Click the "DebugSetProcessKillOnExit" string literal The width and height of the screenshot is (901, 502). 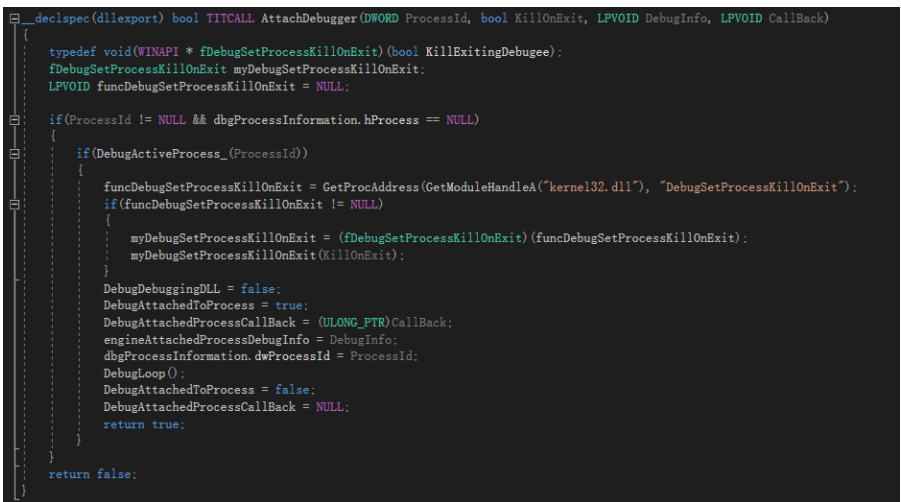(x=754, y=187)
